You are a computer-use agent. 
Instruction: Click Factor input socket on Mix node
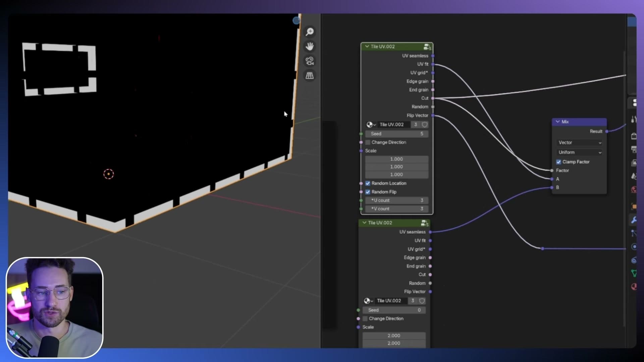pyautogui.click(x=552, y=171)
